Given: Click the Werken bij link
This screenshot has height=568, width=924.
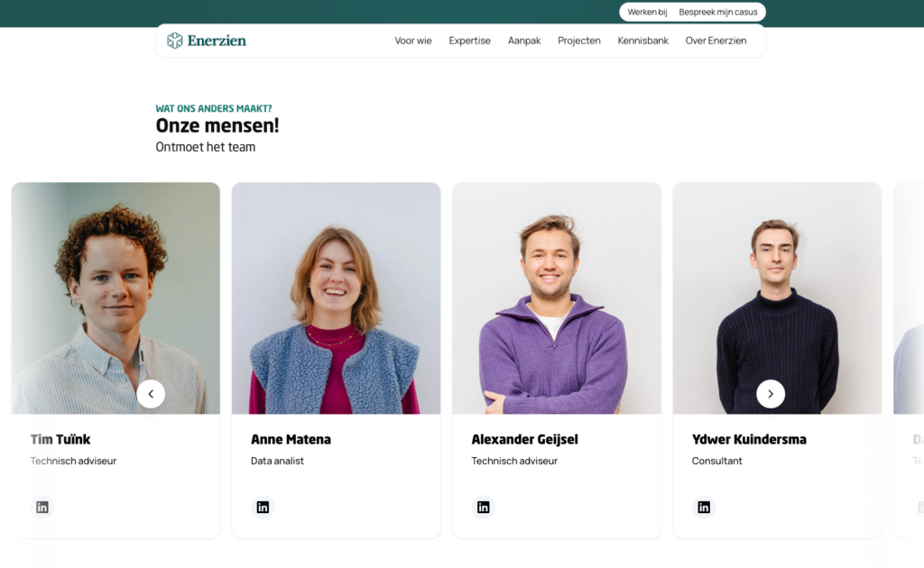Looking at the screenshot, I should pyautogui.click(x=647, y=12).
